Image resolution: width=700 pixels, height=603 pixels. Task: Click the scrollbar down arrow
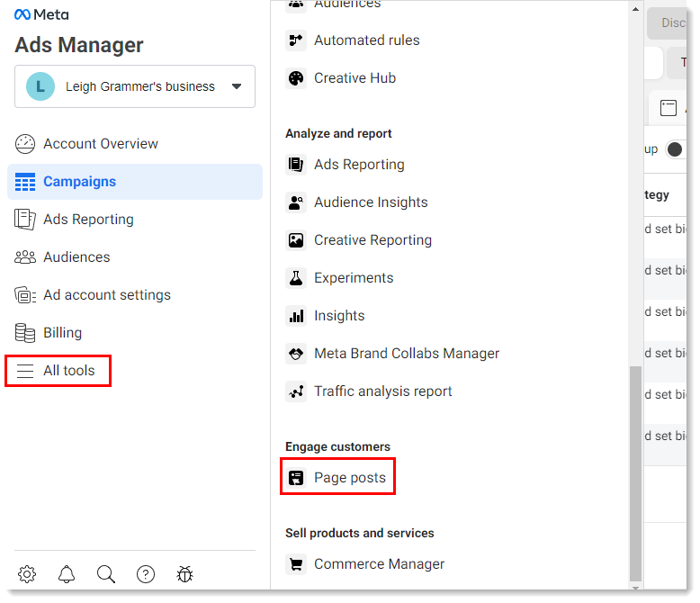coord(635,588)
